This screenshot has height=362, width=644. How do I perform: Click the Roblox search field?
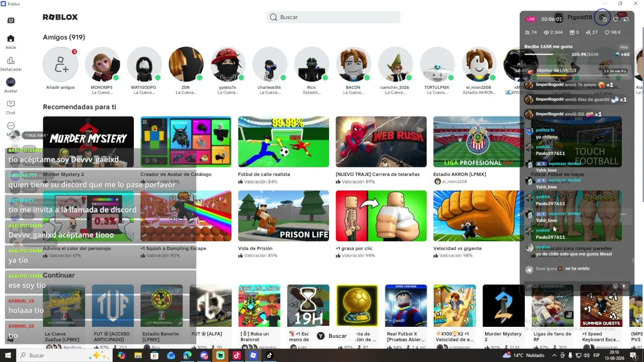pyautogui.click(x=333, y=17)
